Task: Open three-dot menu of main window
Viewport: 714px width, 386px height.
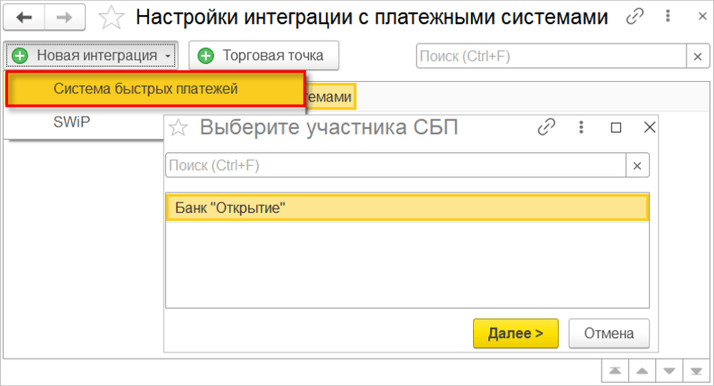Action: (x=668, y=16)
